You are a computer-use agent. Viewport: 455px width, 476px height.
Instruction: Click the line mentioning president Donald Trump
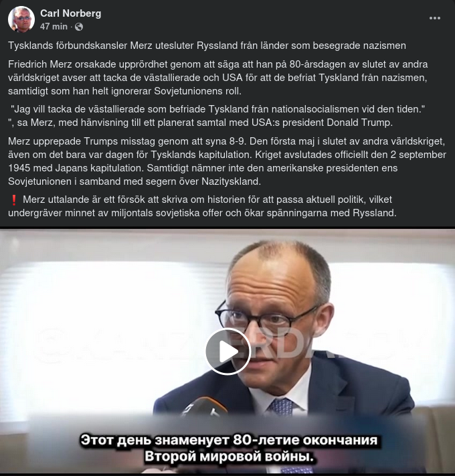(x=200, y=123)
